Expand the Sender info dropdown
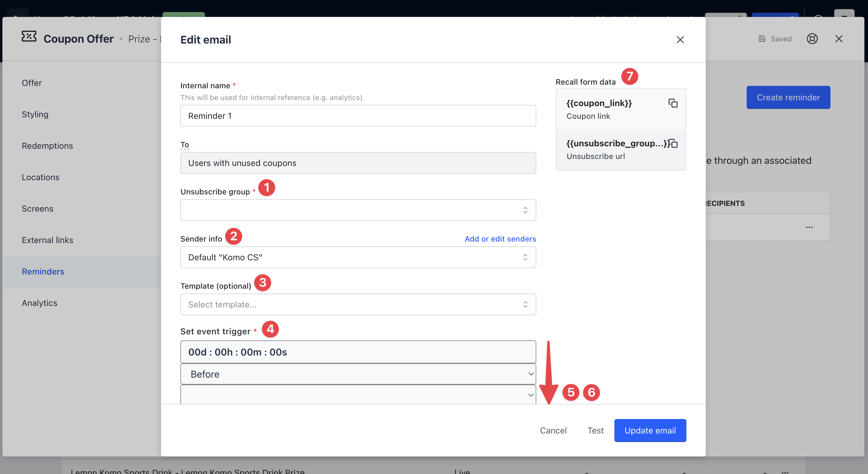Viewport: 868px width, 474px height. (358, 257)
